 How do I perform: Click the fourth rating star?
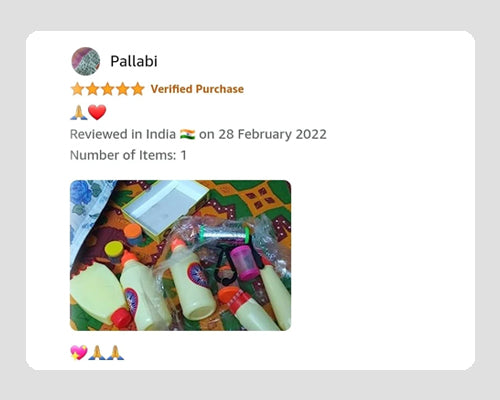[x=122, y=89]
